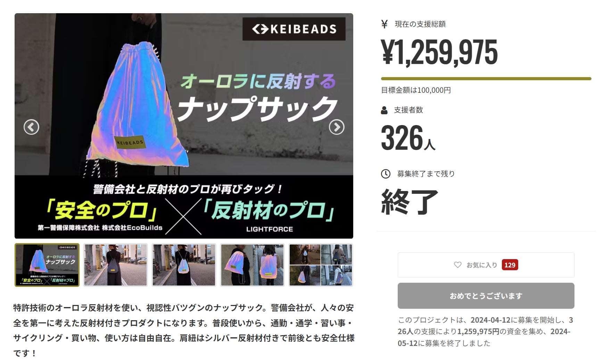Select first thumbnail with ナップサック banner
The width and height of the screenshot is (604, 364).
coord(47,265)
